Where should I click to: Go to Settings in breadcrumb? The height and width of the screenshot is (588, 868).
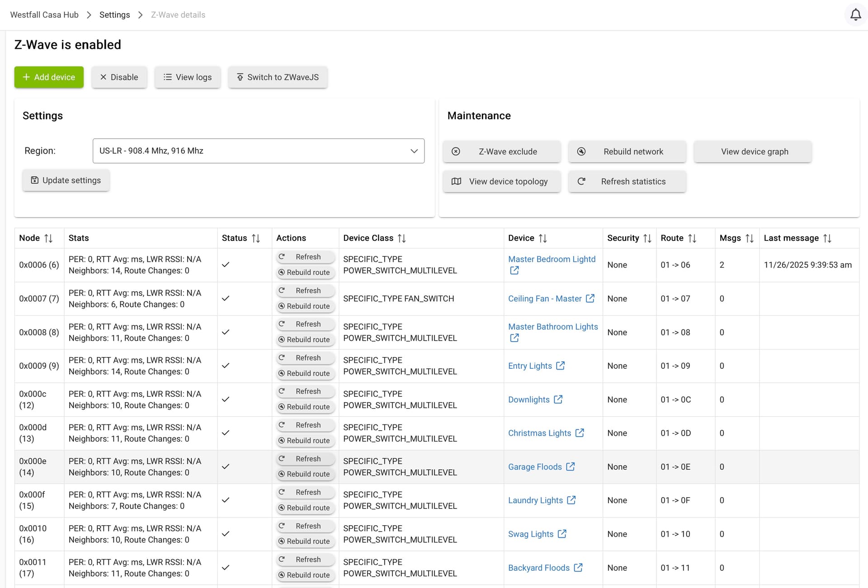coord(114,15)
